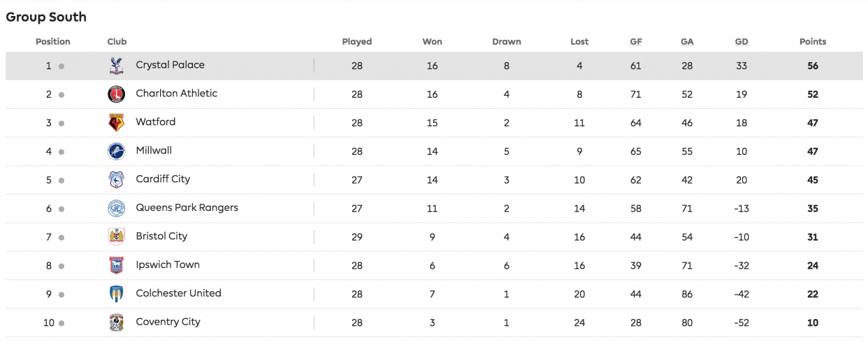Click the Bristol City club badge

tap(116, 237)
